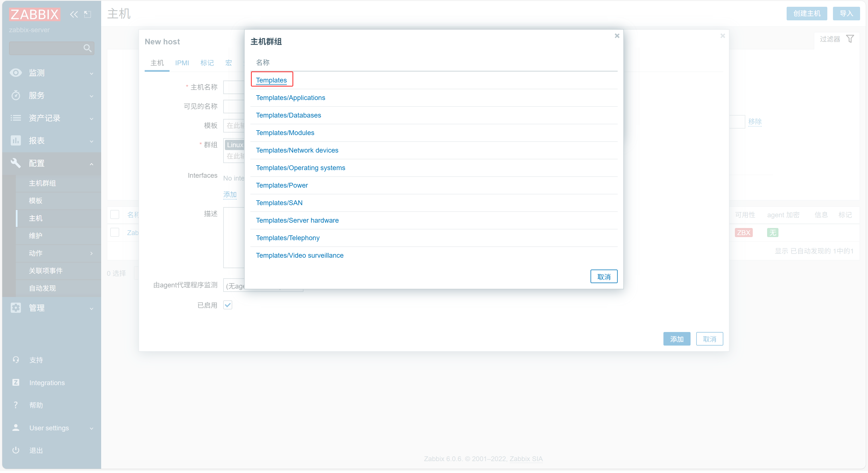Click the 监测 eye icon
868x473 pixels.
16,73
